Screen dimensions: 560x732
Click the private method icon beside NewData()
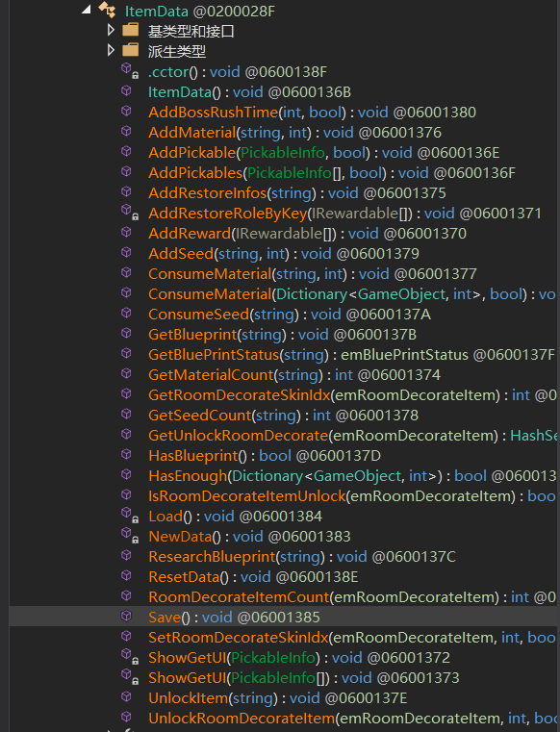coord(129,536)
